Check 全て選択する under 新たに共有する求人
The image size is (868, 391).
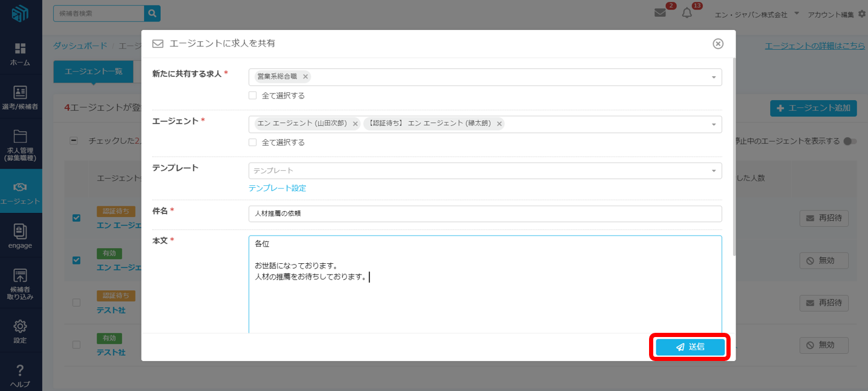(253, 95)
